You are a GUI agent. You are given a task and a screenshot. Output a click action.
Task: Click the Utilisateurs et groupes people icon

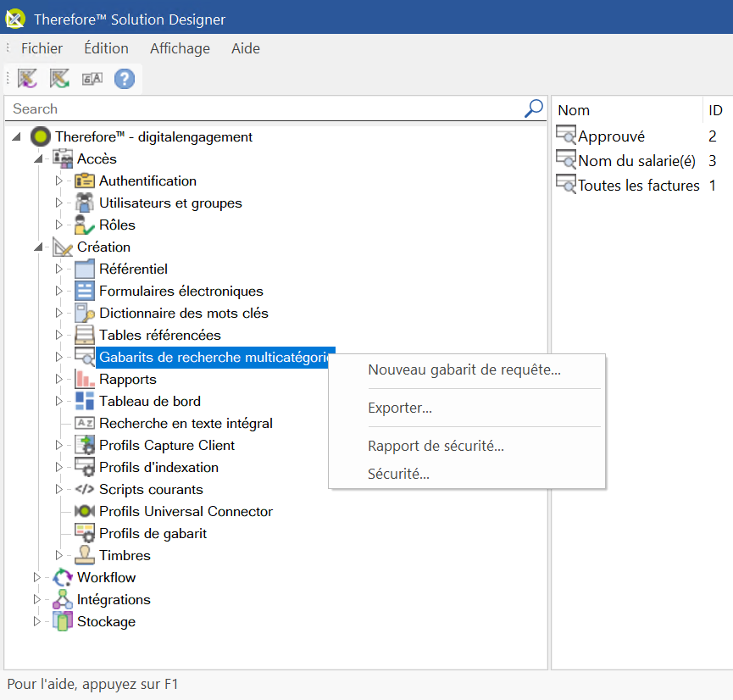85,203
